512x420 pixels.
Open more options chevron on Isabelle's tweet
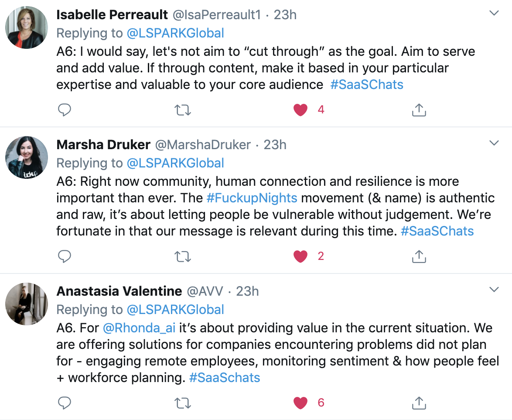494,13
